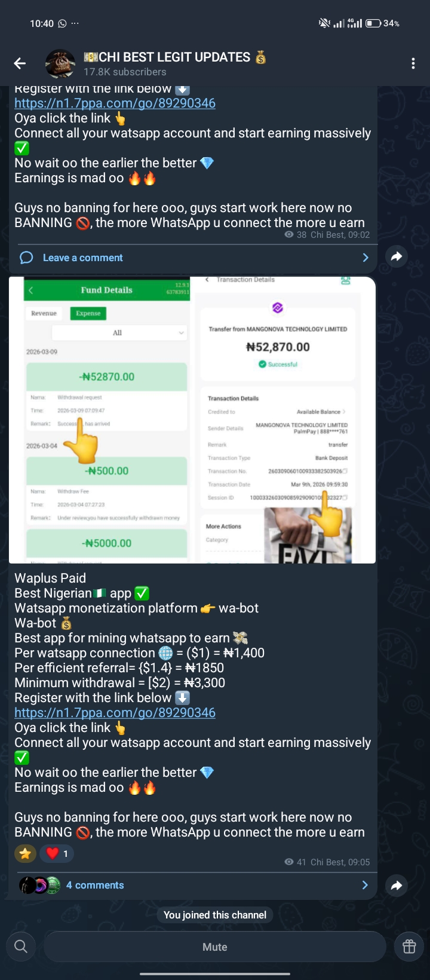Screen dimensions: 430x980
Task: Open the channel profile picture
Action: pyautogui.click(x=60, y=64)
